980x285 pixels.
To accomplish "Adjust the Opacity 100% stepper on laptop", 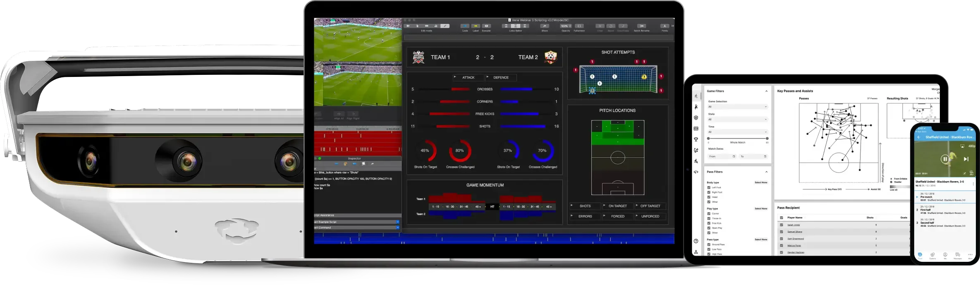I will 566,26.
